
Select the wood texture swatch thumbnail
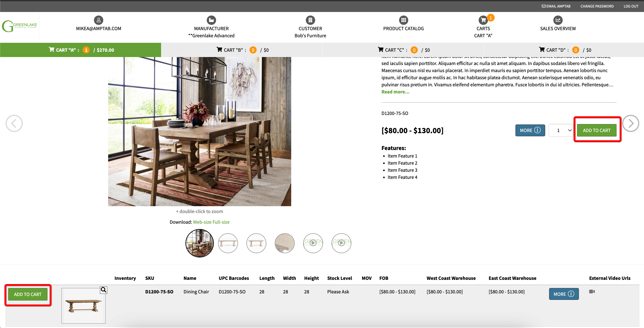pos(285,243)
